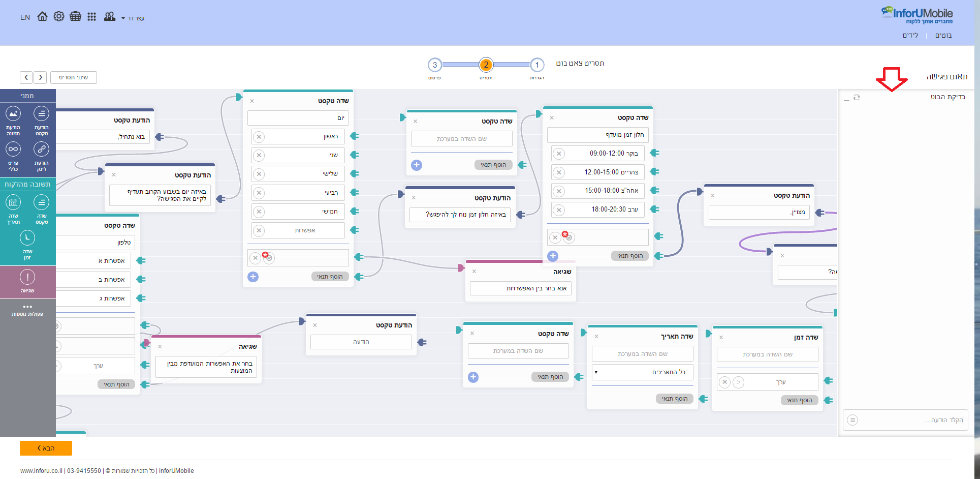This screenshot has height=479, width=980.
Task: Open the www.inforu.co.il footer link
Action: (x=42, y=471)
